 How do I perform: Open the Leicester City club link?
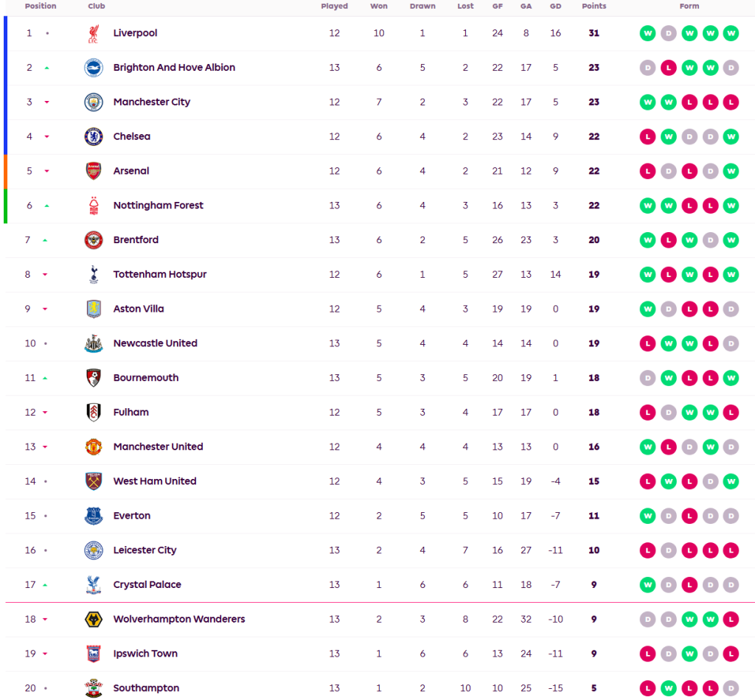pos(145,550)
